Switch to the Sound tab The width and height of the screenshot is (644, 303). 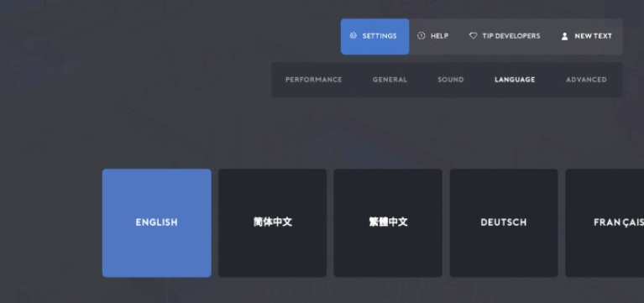coord(451,80)
